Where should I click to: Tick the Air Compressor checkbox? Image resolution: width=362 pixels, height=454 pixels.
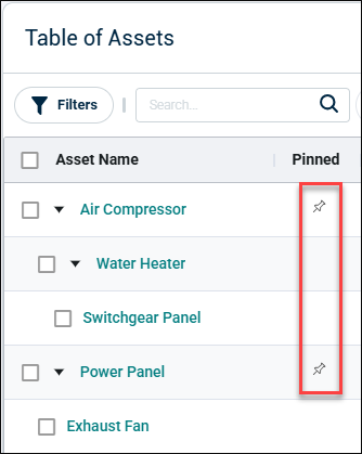coord(30,210)
